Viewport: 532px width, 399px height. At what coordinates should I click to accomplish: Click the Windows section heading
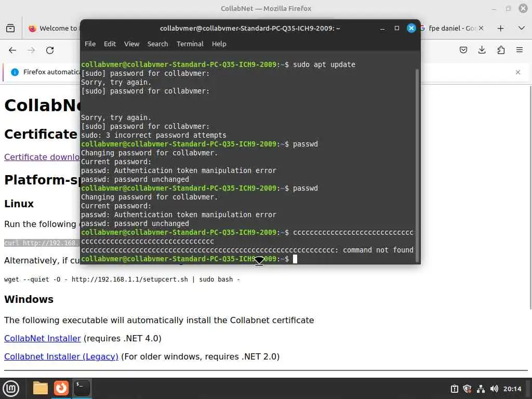pos(29,299)
